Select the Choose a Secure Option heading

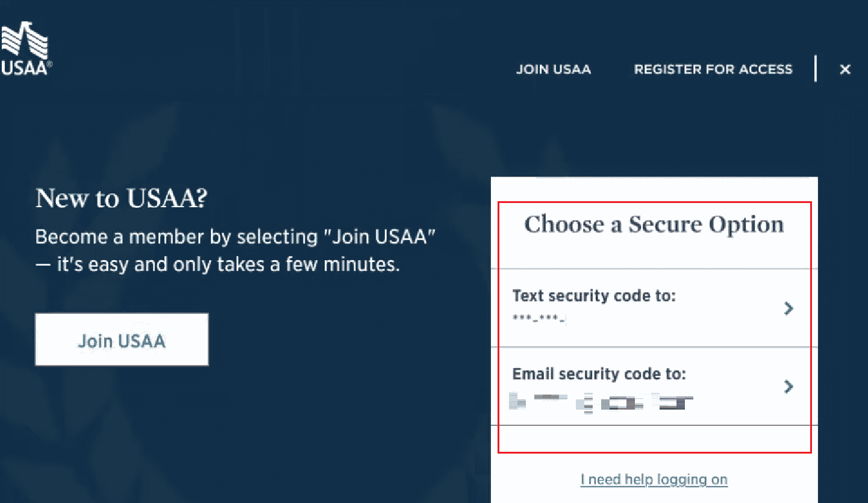coord(654,224)
